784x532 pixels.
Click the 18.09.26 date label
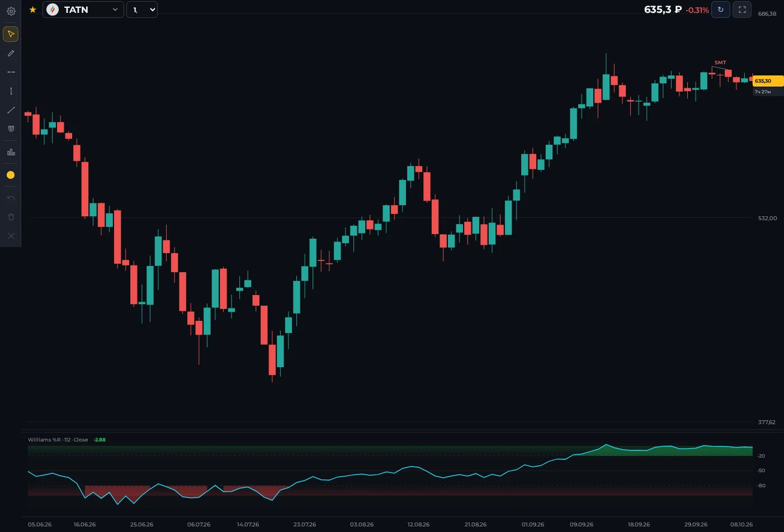pos(639,525)
